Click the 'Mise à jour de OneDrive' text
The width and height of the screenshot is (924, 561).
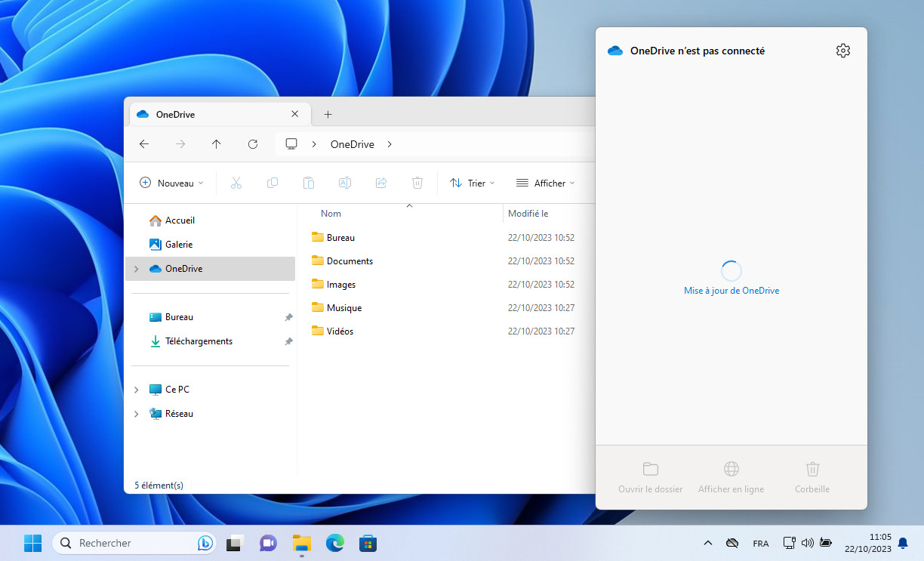[x=731, y=291]
